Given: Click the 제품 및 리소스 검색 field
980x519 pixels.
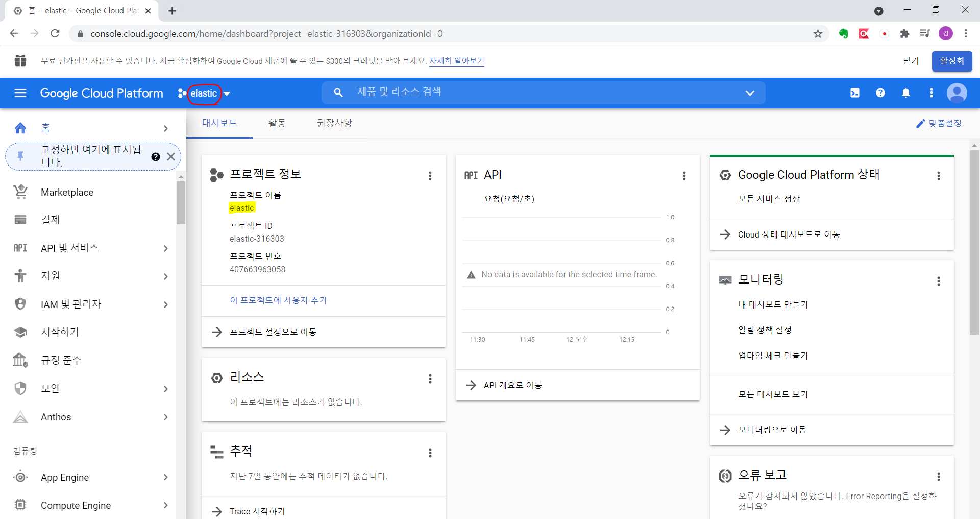Looking at the screenshot, I should [x=544, y=92].
